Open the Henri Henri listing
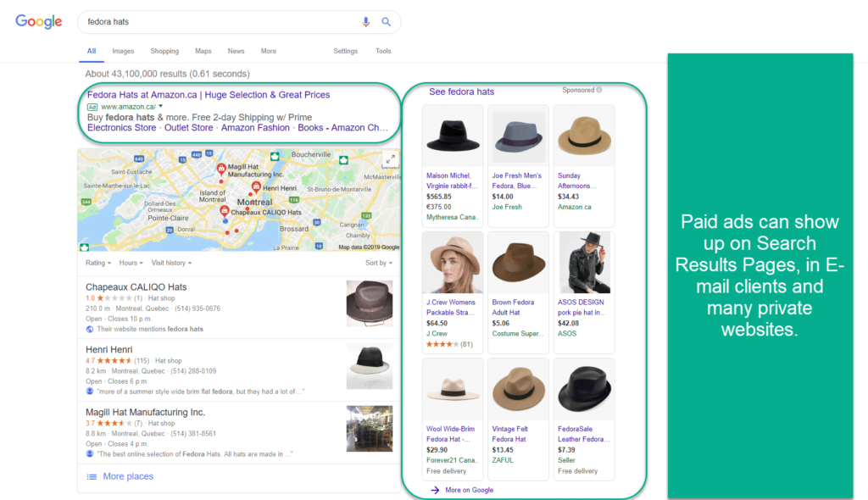Image resolution: width=868 pixels, height=500 pixels. [109, 349]
